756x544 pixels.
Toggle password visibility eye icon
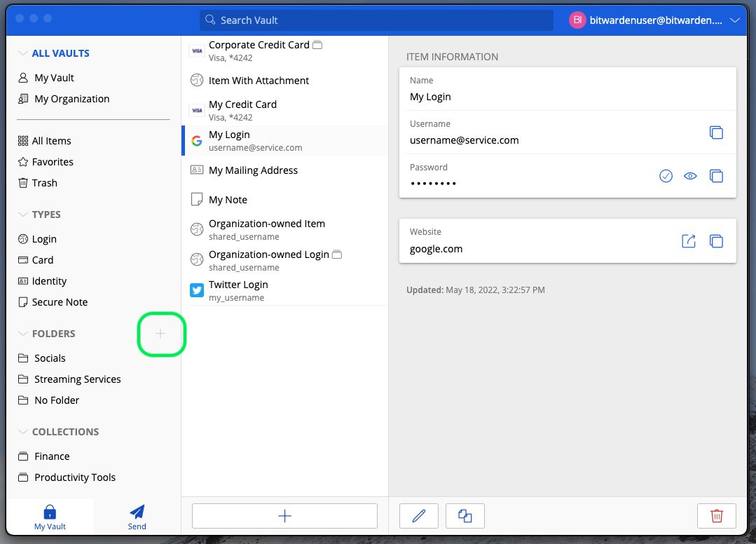tap(690, 176)
